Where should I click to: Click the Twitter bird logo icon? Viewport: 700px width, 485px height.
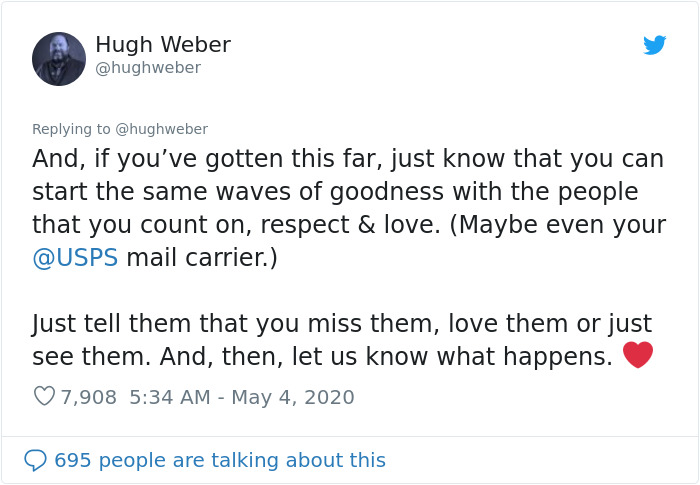coord(654,45)
